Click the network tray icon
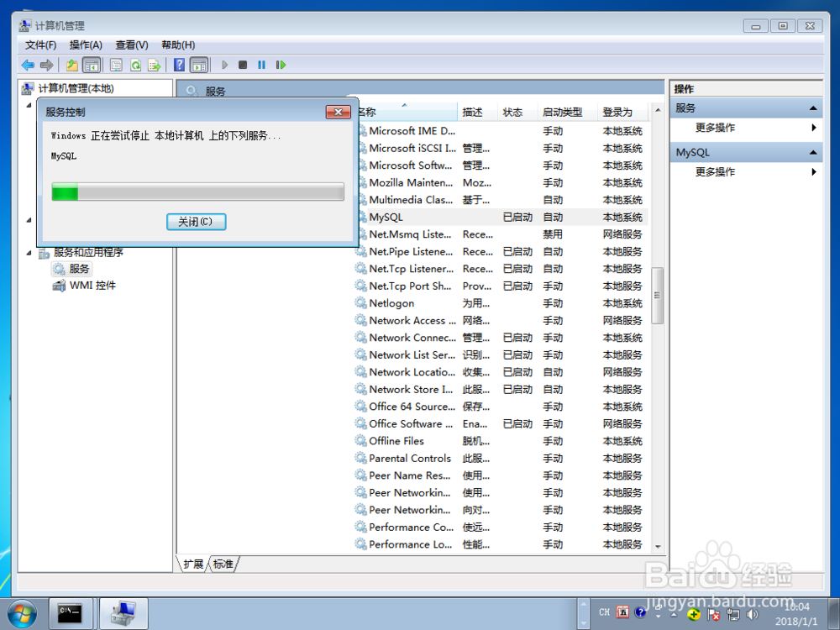Viewport: 840px width, 630px height. [732, 615]
